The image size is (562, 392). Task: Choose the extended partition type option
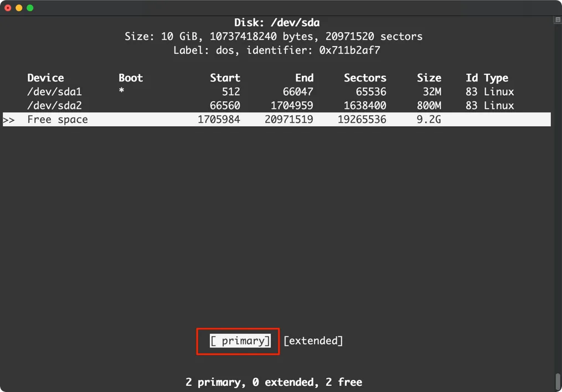[x=313, y=341]
